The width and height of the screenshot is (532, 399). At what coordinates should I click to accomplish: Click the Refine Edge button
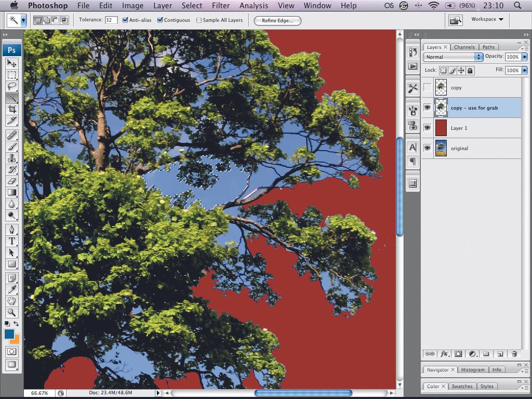pyautogui.click(x=277, y=21)
